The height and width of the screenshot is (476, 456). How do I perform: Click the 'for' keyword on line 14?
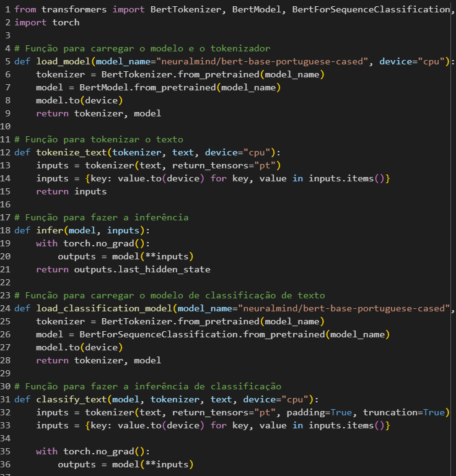tap(219, 179)
